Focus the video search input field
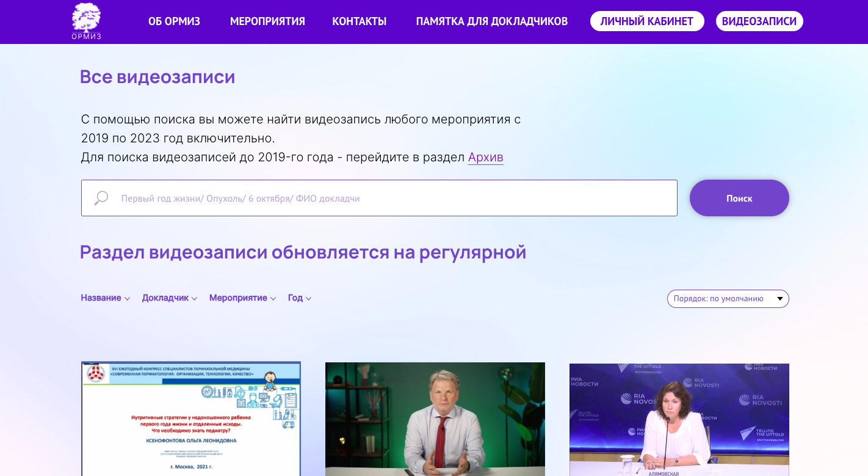 [379, 198]
